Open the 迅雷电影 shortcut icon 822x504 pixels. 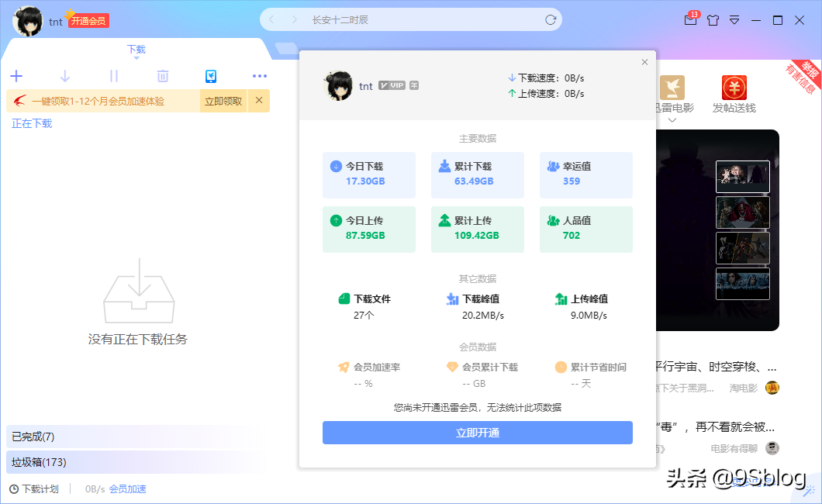[673, 88]
